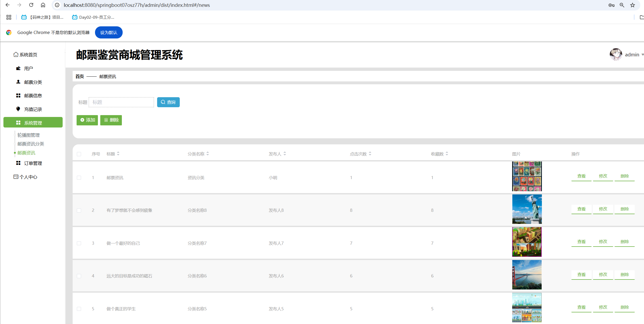The height and width of the screenshot is (324, 644).
Task: Click the 标题 search input field
Action: (x=121, y=102)
